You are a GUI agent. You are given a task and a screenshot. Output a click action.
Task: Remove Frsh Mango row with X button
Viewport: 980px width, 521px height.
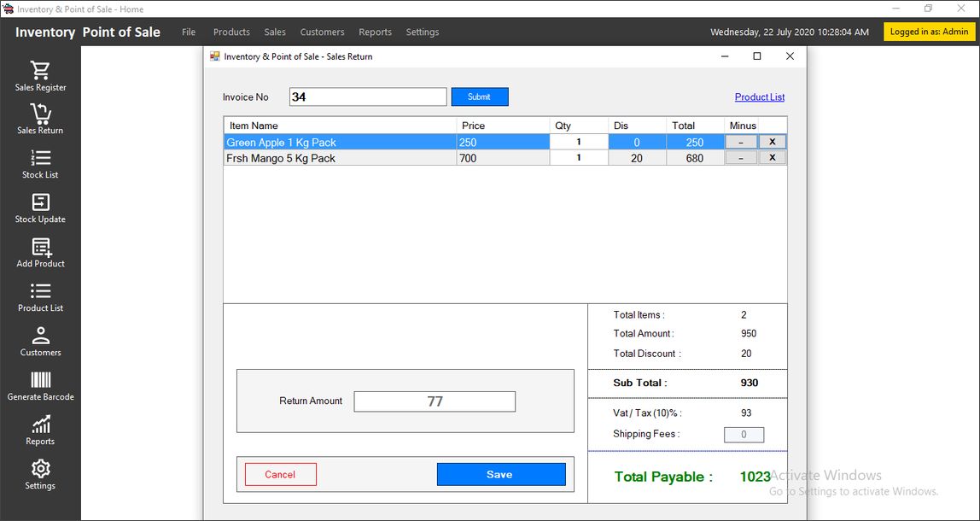(772, 158)
